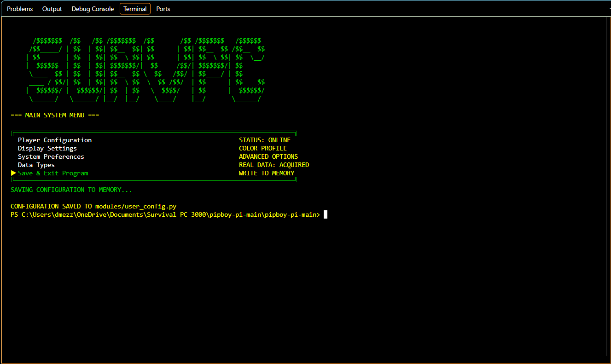Screen dimensions: 611x364
Task: Click the modules/user_config.py file path
Action: tap(136, 206)
